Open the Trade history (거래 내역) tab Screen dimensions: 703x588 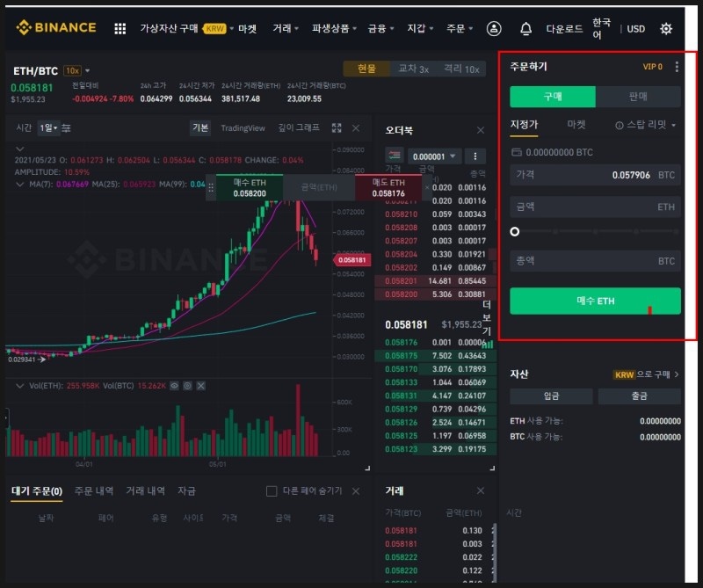click(x=145, y=491)
